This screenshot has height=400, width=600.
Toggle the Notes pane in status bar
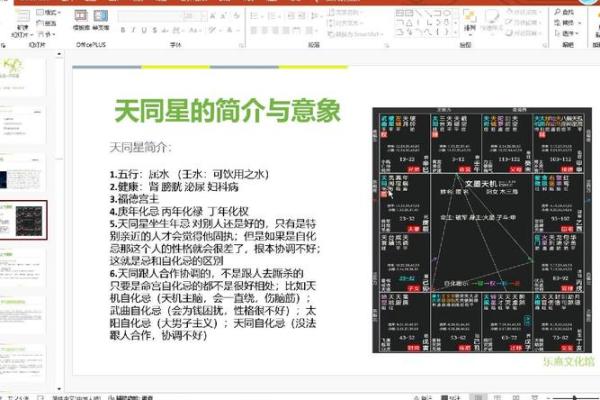423,398
